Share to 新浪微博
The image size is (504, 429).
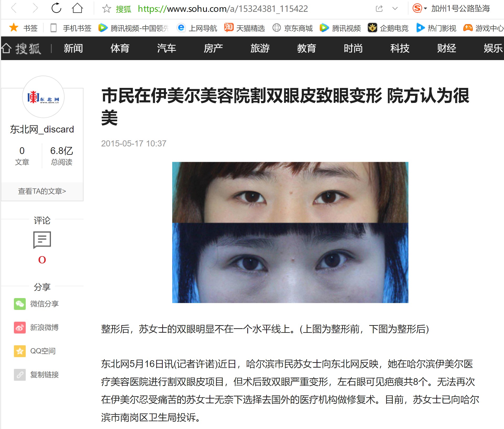36,327
